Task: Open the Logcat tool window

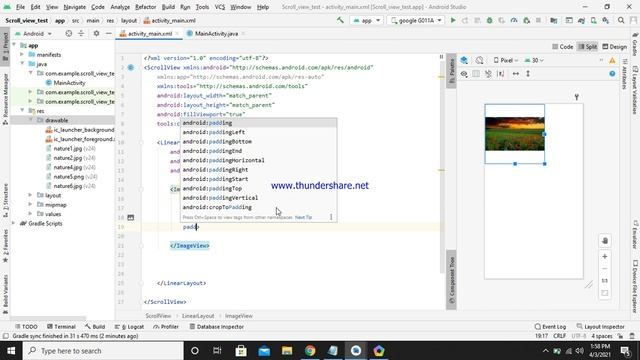Action: point(129,327)
